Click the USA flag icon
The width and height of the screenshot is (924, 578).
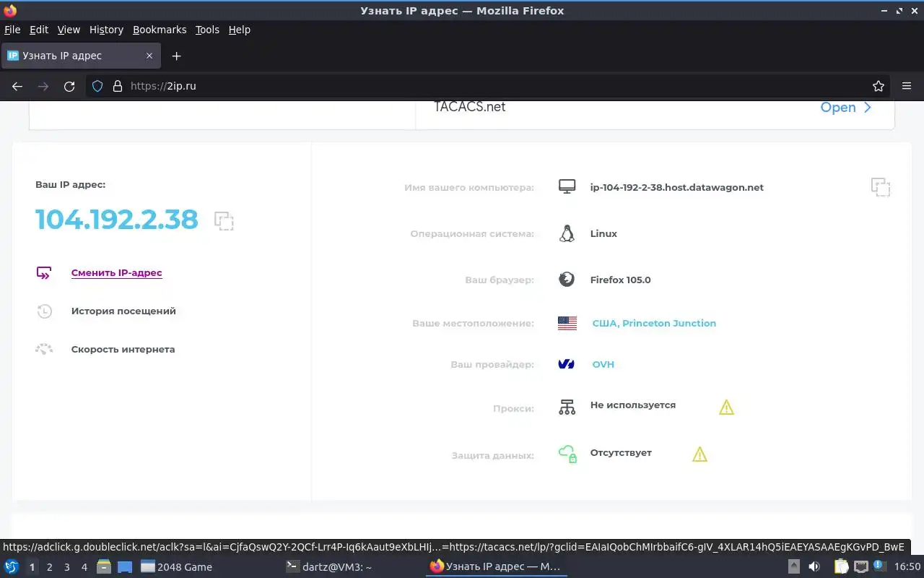click(567, 323)
